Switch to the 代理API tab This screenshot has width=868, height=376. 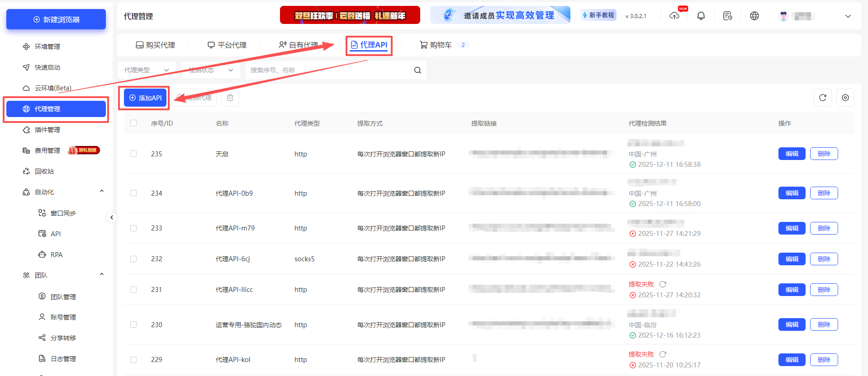(369, 45)
